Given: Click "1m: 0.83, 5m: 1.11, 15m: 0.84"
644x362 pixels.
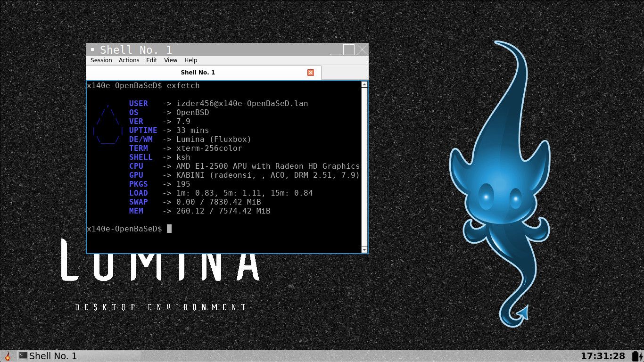Looking at the screenshot, I should [x=245, y=193].
